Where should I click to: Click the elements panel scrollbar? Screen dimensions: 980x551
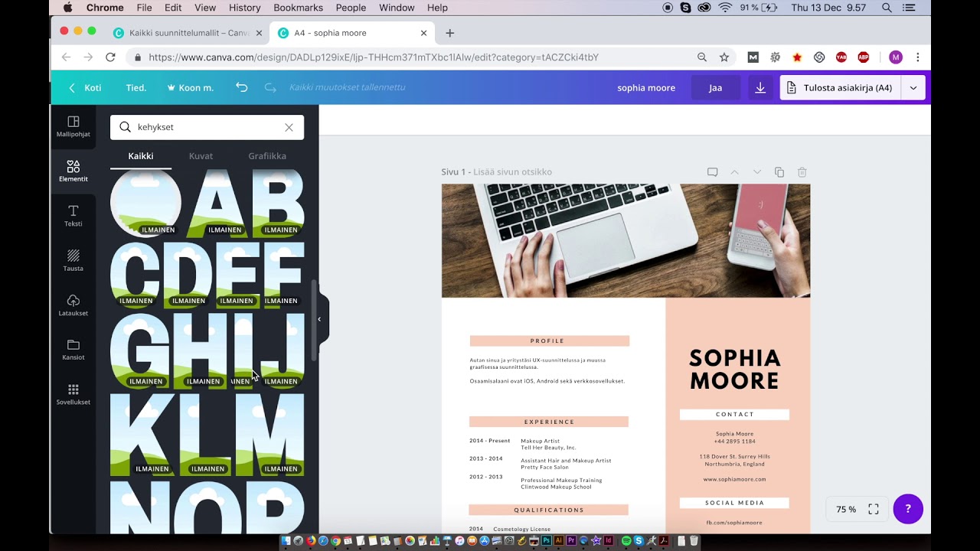314,321
